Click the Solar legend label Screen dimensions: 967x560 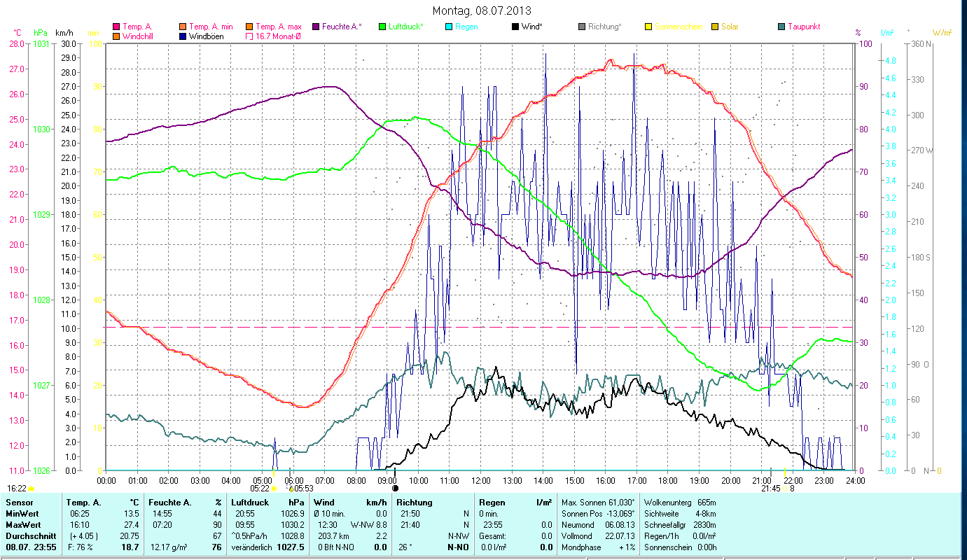pos(730,27)
